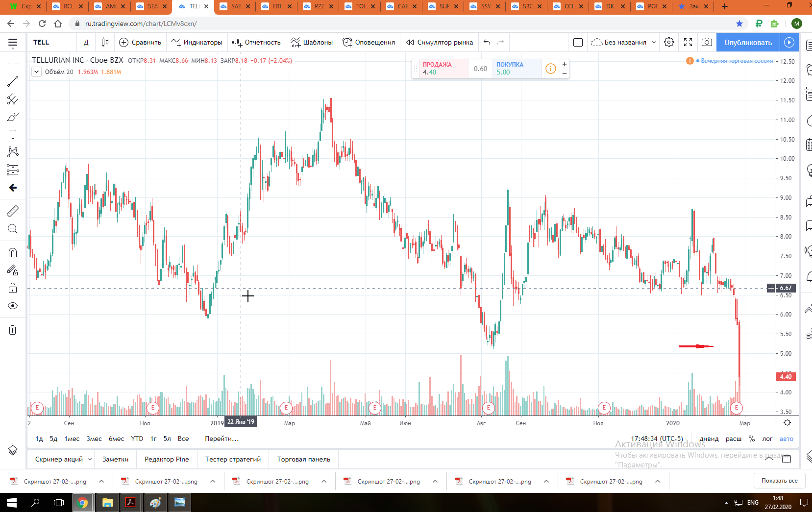Click the play icon next to Опубликовать
The width and height of the screenshot is (812, 512).
pos(789,42)
